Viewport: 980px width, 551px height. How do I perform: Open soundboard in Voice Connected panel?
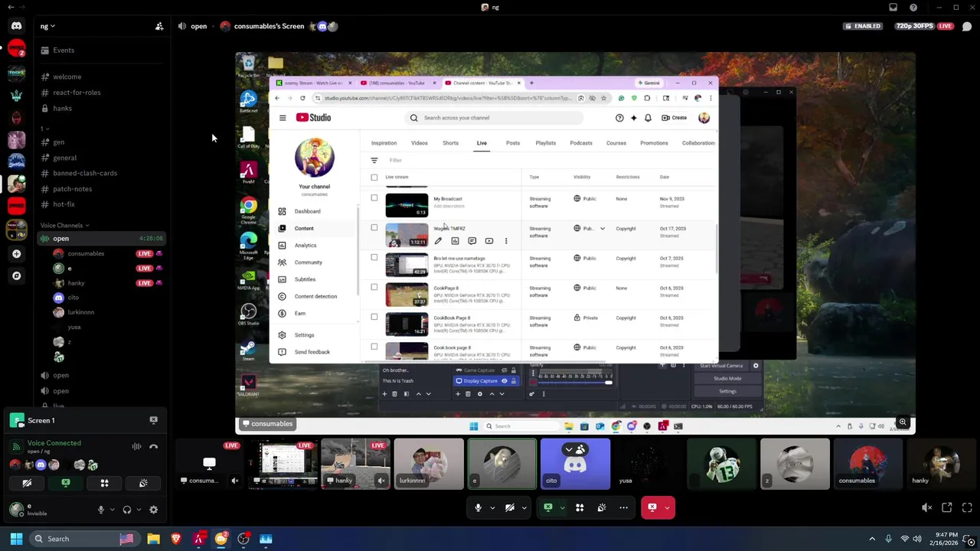point(143,483)
